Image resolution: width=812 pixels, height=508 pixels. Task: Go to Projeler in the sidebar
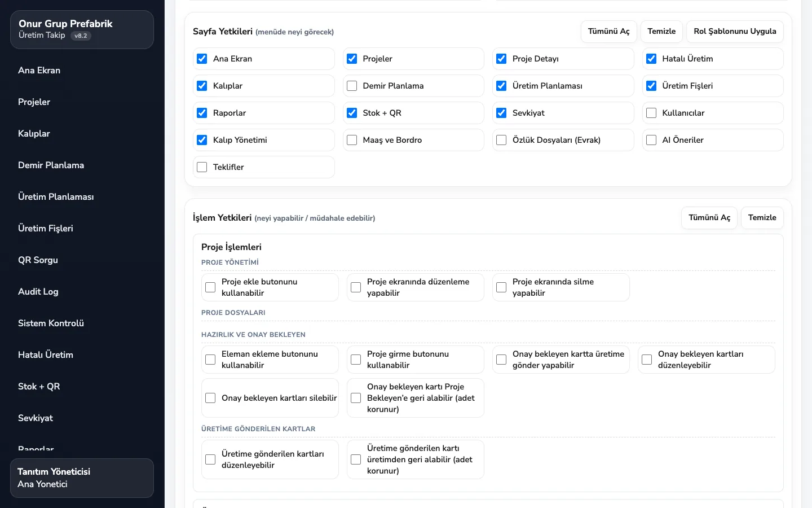[82, 102]
